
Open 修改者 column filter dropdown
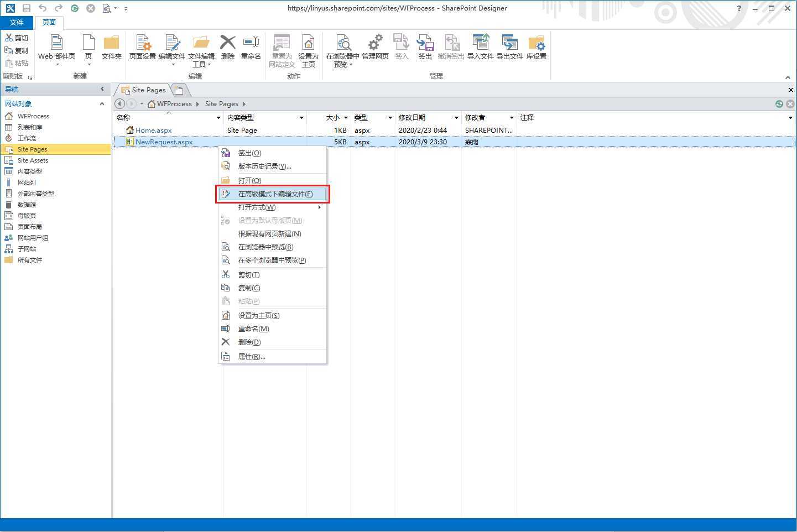point(512,118)
